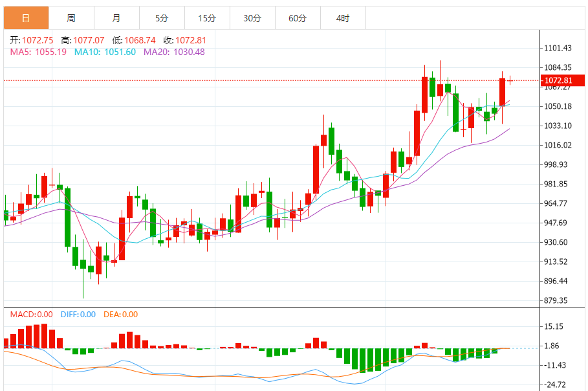Screen dimensions: 588x391
Task: Open the 15分 timeframe tab
Action: click(207, 17)
